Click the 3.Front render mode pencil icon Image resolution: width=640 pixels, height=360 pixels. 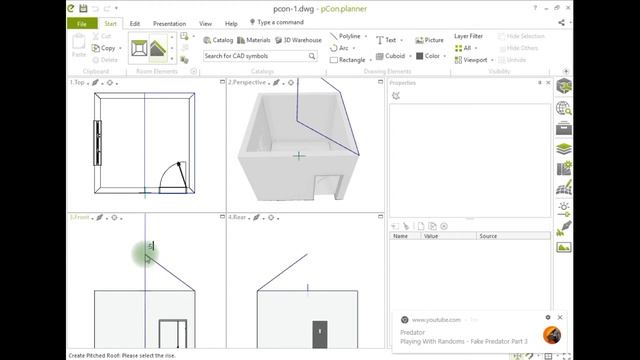tap(100, 218)
